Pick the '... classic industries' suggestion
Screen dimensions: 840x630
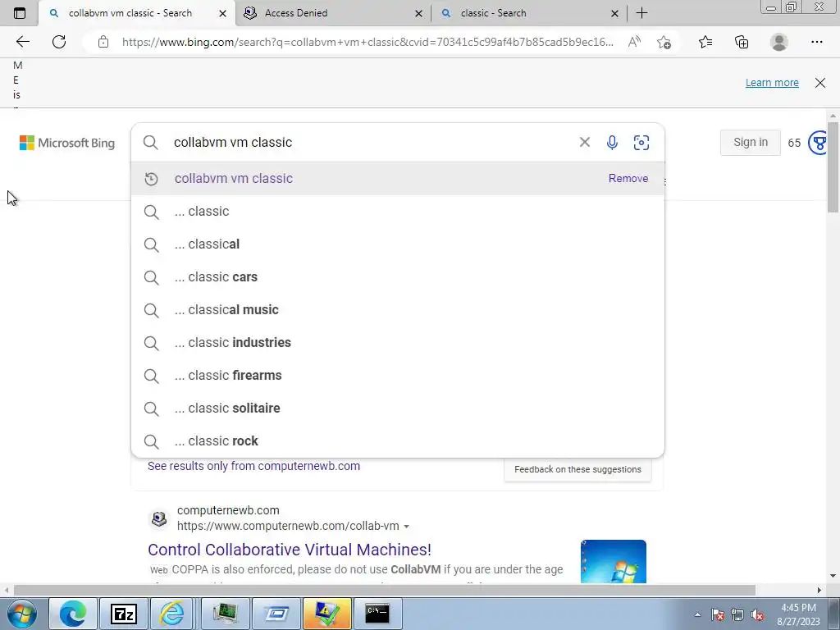pyautogui.click(x=398, y=342)
